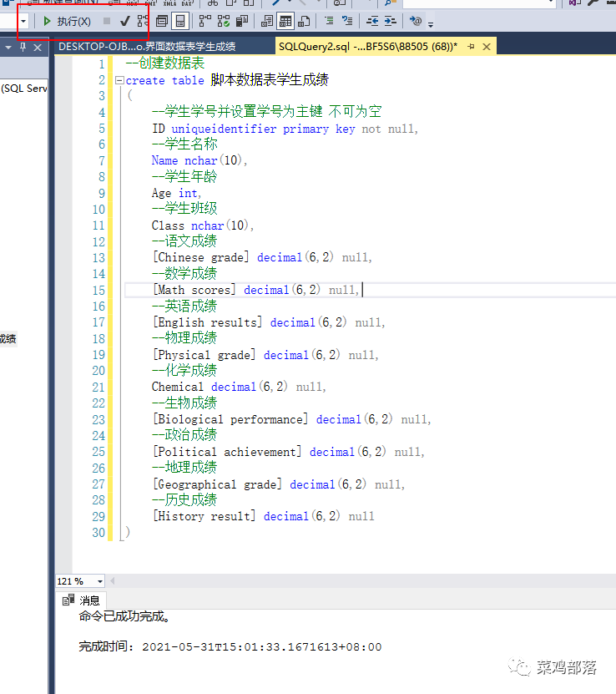
Task: Display Estimated Execution Plan icon
Action: 143,21
